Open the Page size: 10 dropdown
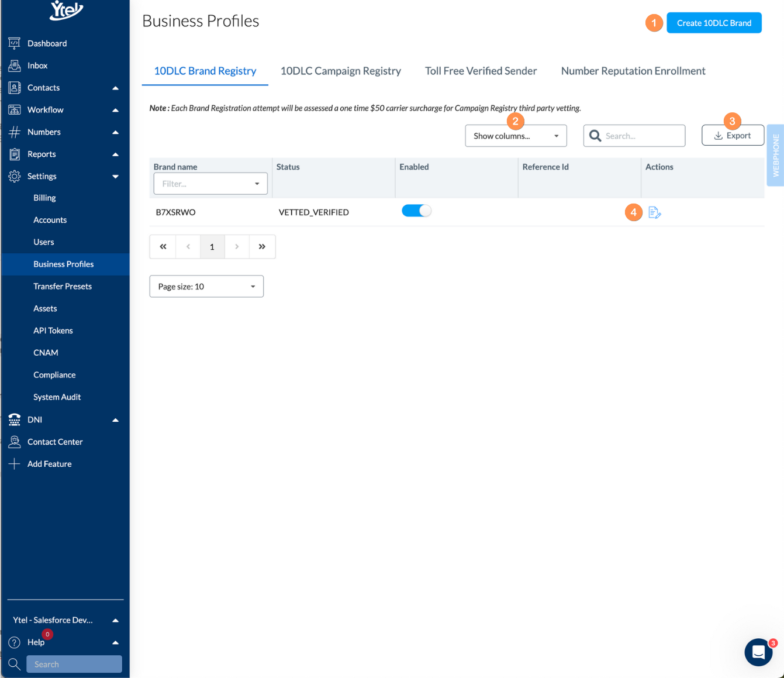 tap(206, 287)
